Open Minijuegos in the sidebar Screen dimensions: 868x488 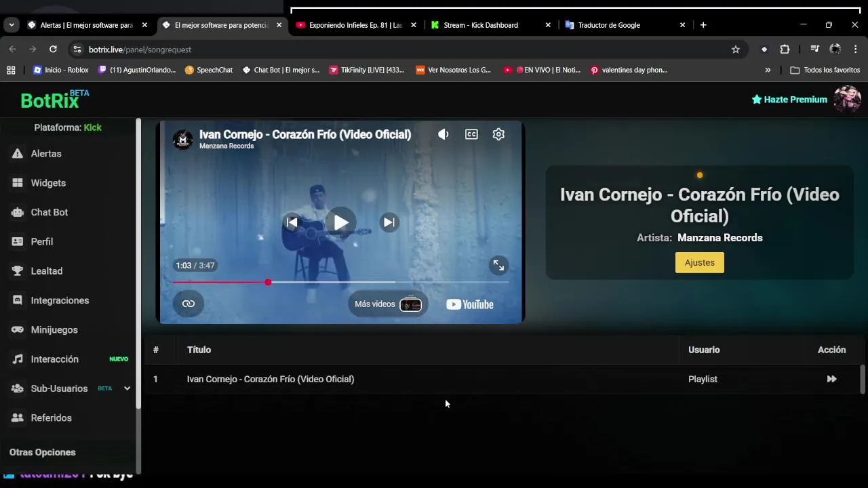[x=54, y=329]
